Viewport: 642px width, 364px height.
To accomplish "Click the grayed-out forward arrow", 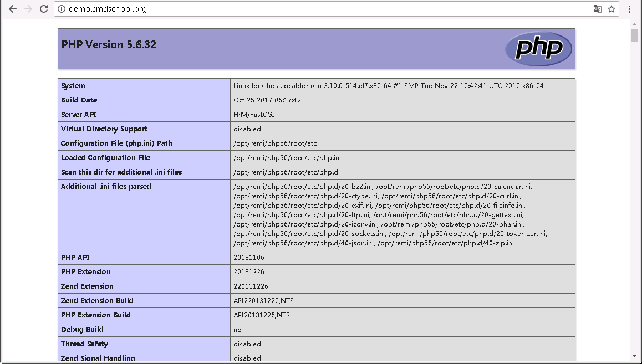I will 28,9.
